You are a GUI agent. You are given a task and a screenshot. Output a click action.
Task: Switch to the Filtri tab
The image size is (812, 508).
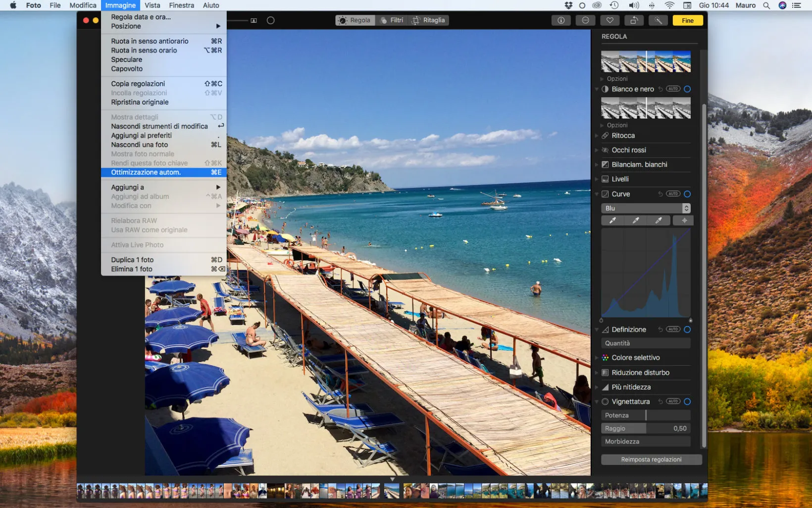pyautogui.click(x=392, y=20)
